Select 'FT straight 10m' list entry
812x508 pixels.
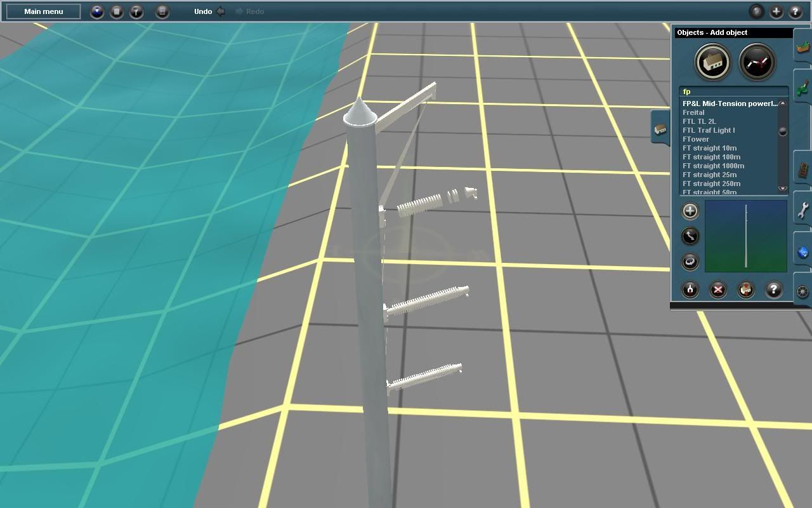(709, 148)
